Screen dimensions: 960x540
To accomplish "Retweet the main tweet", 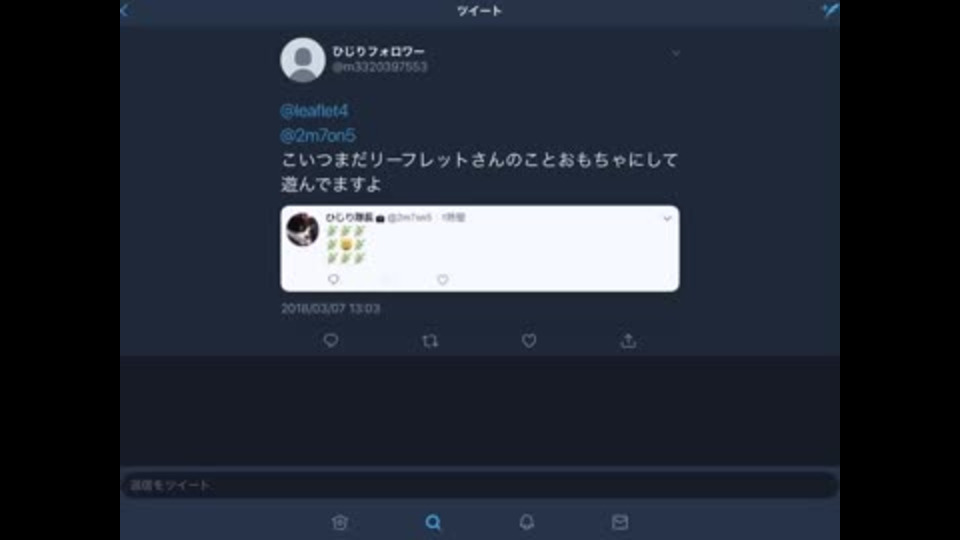I will [430, 340].
